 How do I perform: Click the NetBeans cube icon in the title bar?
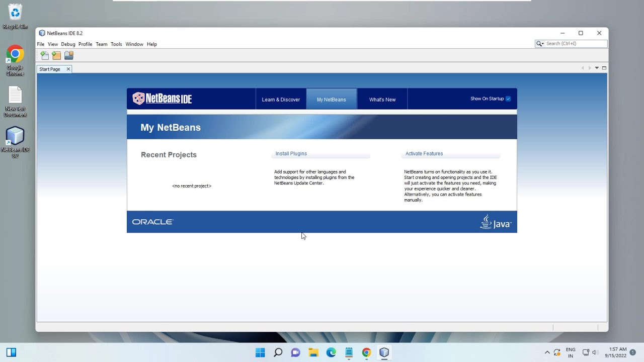pyautogui.click(x=42, y=33)
